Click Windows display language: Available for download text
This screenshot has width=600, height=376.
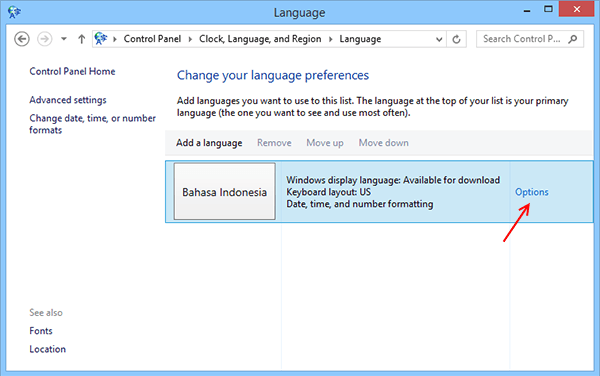pos(393,180)
